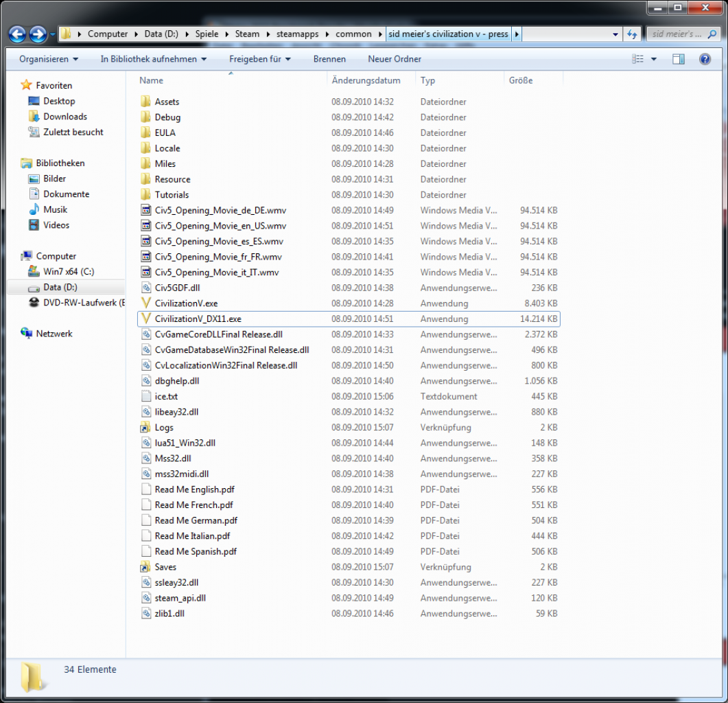Image resolution: width=728 pixels, height=703 pixels.
Task: Click the EULA folder icon
Action: point(145,132)
